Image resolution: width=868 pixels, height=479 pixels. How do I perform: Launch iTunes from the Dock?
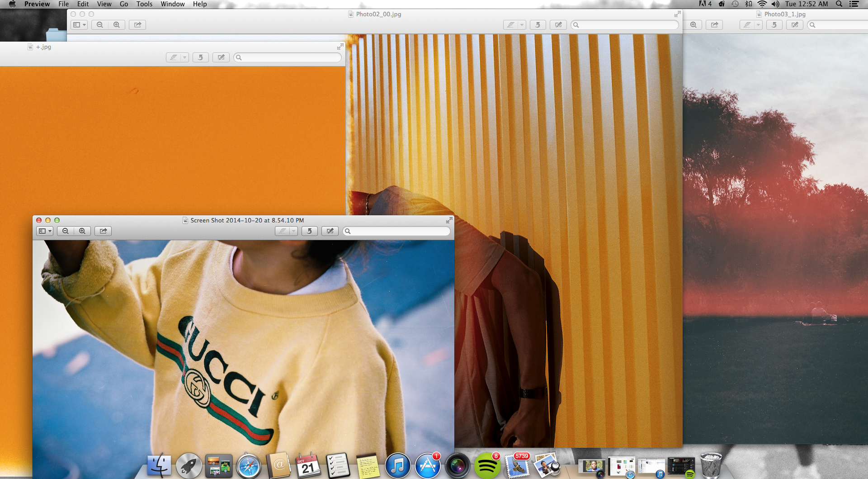[397, 466]
